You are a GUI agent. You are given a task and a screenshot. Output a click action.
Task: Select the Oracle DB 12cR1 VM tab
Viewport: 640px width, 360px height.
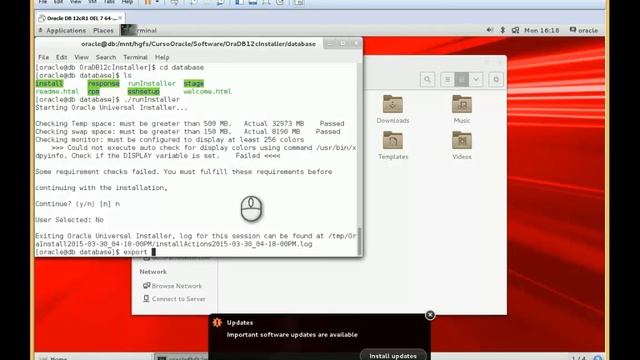tap(79, 18)
